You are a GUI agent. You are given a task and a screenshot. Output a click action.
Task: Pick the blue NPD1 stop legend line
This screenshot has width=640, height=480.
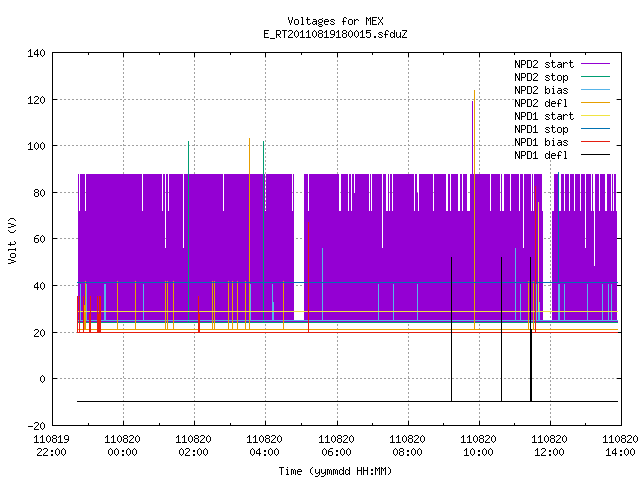point(595,129)
